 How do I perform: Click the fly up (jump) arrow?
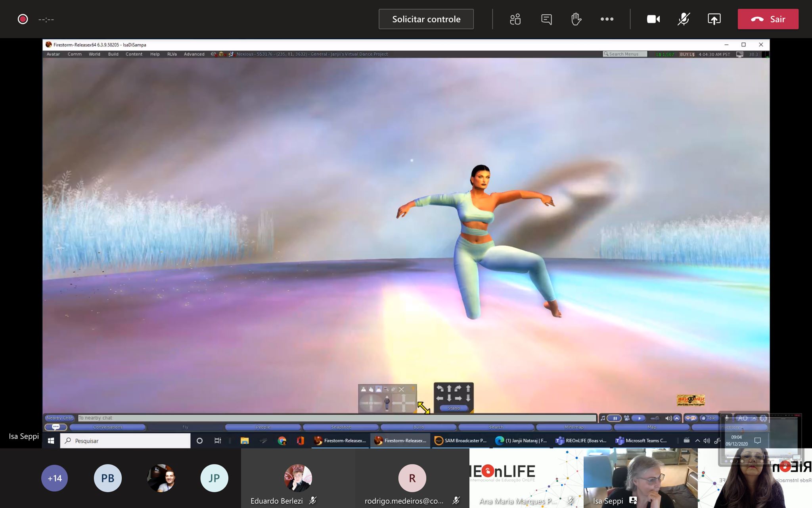468,389
